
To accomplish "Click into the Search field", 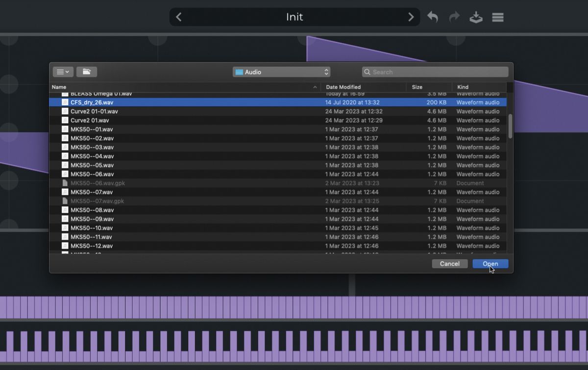I will [439, 72].
